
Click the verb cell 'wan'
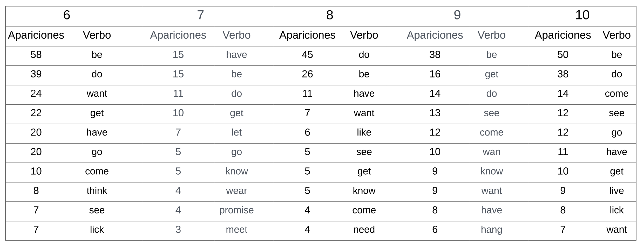pos(491,152)
